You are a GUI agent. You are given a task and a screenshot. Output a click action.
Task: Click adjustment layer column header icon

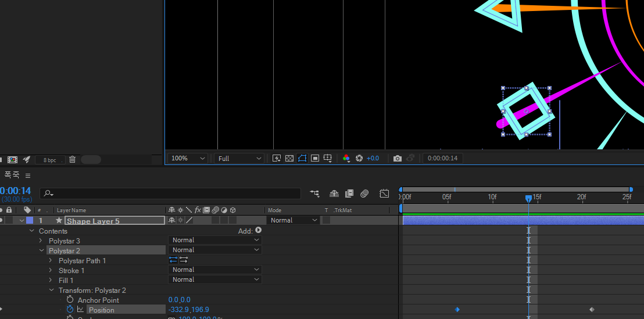224,210
